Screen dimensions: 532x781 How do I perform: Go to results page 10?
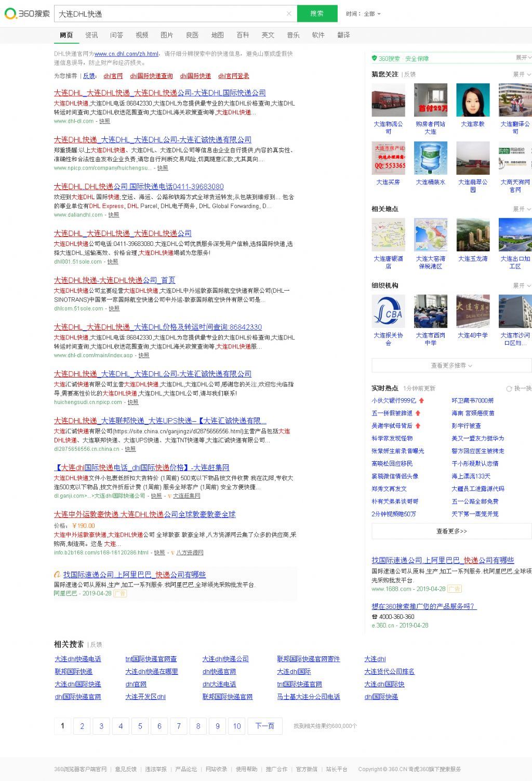(x=237, y=726)
